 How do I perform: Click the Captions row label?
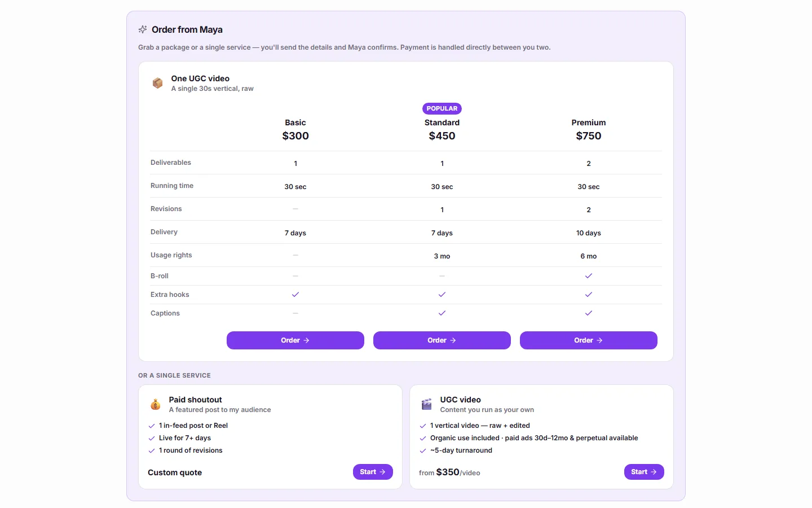pyautogui.click(x=165, y=313)
